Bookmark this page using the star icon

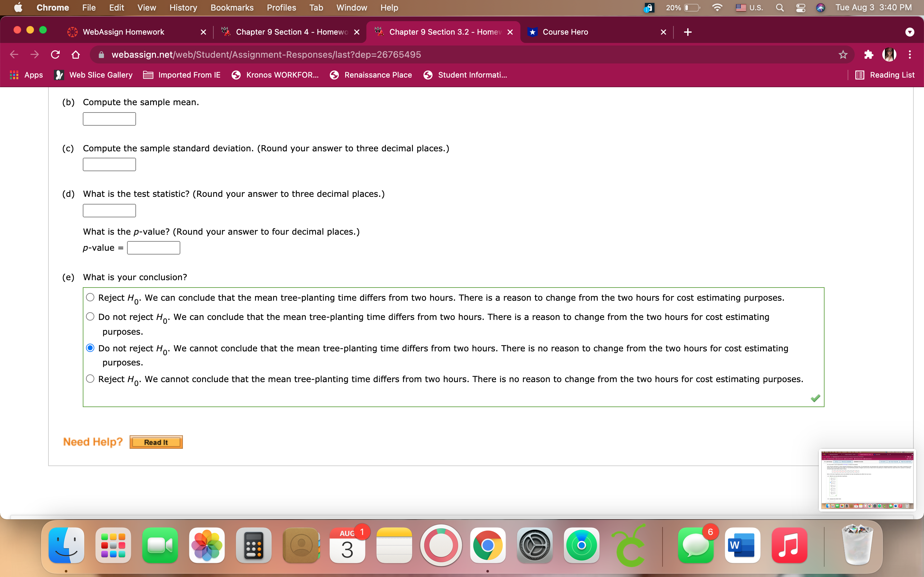pyautogui.click(x=843, y=54)
